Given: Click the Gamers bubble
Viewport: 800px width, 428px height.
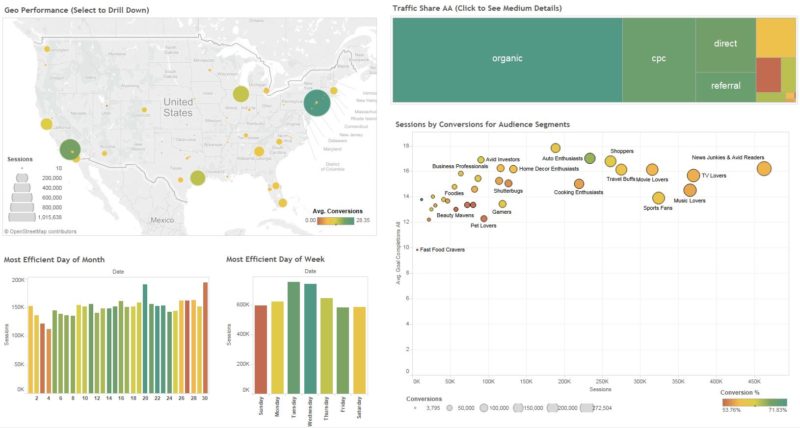Looking at the screenshot, I should [x=503, y=204].
